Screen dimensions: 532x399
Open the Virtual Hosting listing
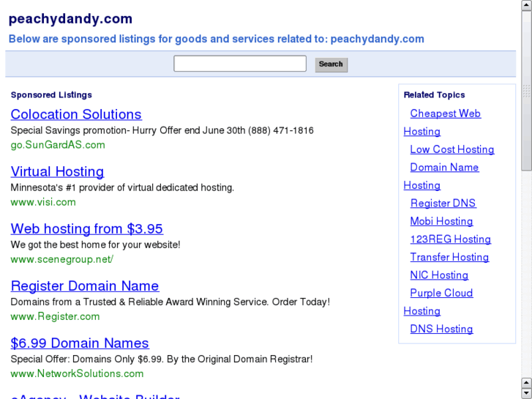point(57,171)
